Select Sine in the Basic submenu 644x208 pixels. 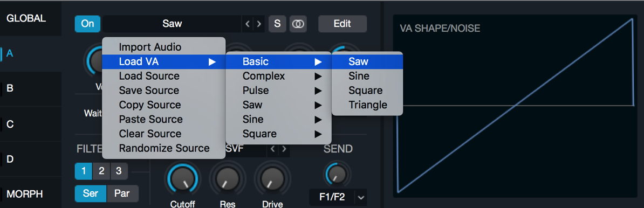coord(367,76)
